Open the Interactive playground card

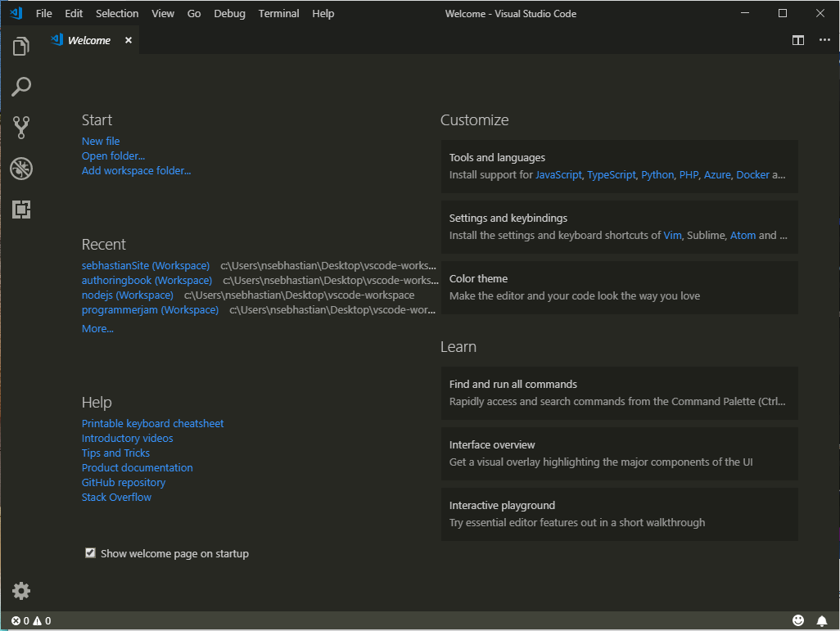[x=619, y=514]
